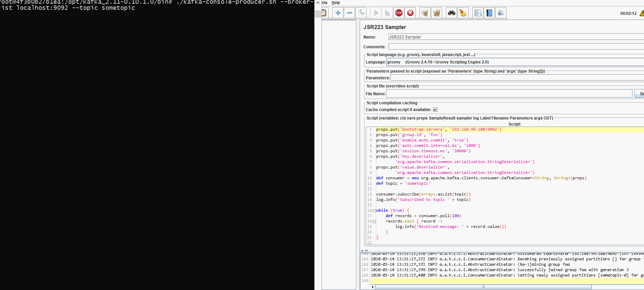The width and height of the screenshot is (644, 290).
Task: Click the Clear All double broom icon
Action: tap(437, 13)
